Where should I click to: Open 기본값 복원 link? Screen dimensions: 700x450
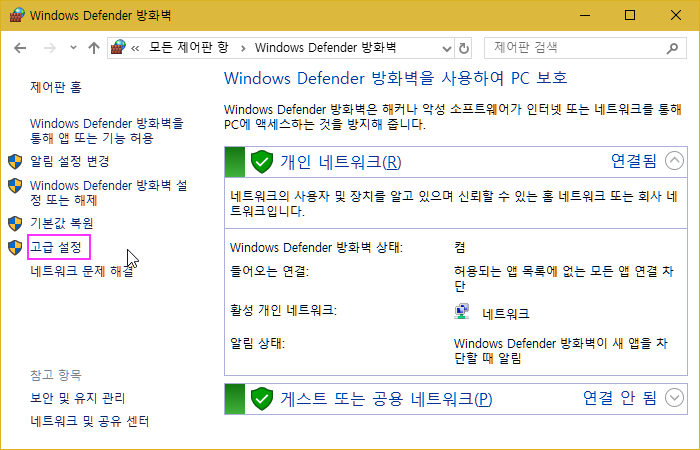click(62, 223)
